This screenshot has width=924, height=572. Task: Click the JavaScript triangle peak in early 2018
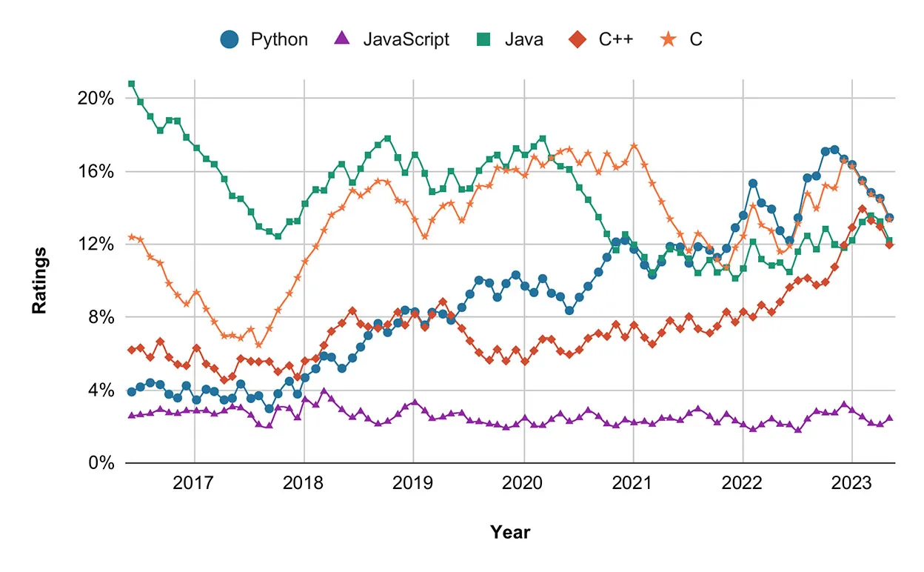click(324, 391)
